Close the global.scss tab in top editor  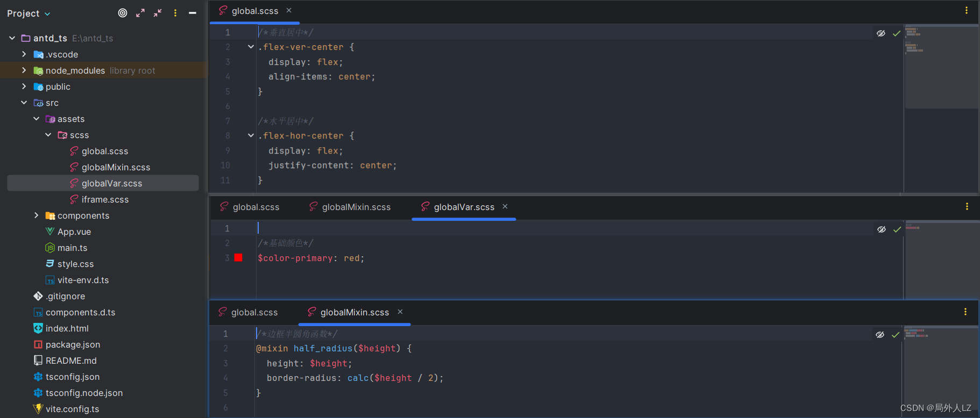coord(289,10)
